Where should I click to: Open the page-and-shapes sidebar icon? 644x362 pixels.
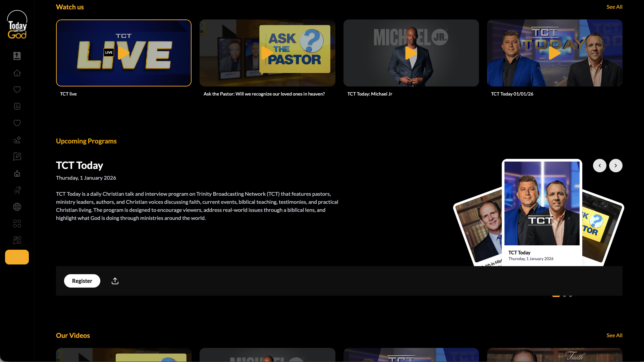point(17,240)
